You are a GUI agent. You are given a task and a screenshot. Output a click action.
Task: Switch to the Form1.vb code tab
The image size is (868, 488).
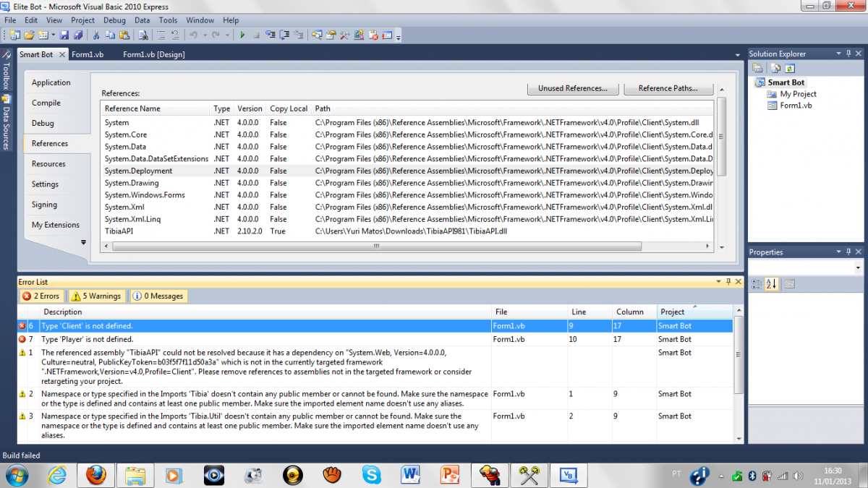(87, 54)
